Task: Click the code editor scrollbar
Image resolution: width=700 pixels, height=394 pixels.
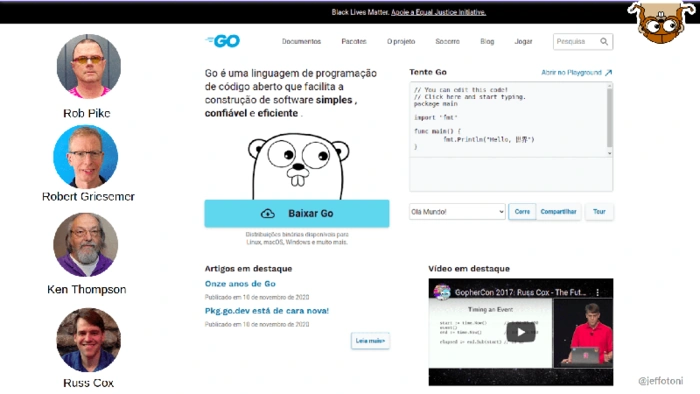Action: (609, 118)
